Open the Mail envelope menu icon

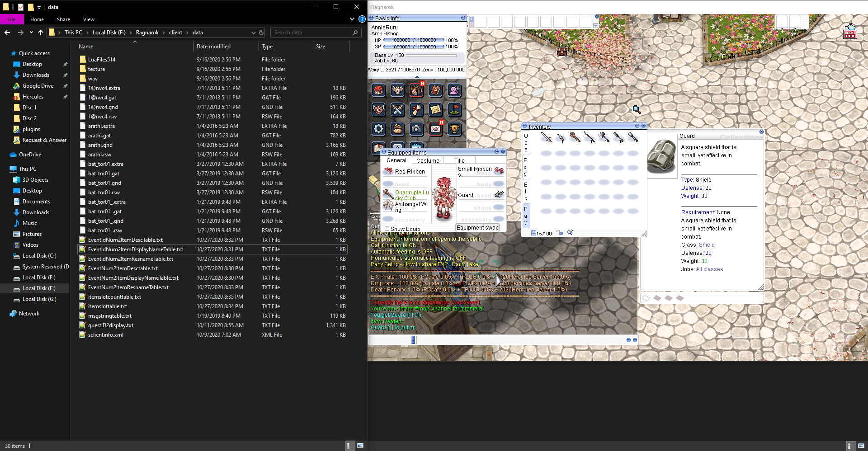click(435, 129)
